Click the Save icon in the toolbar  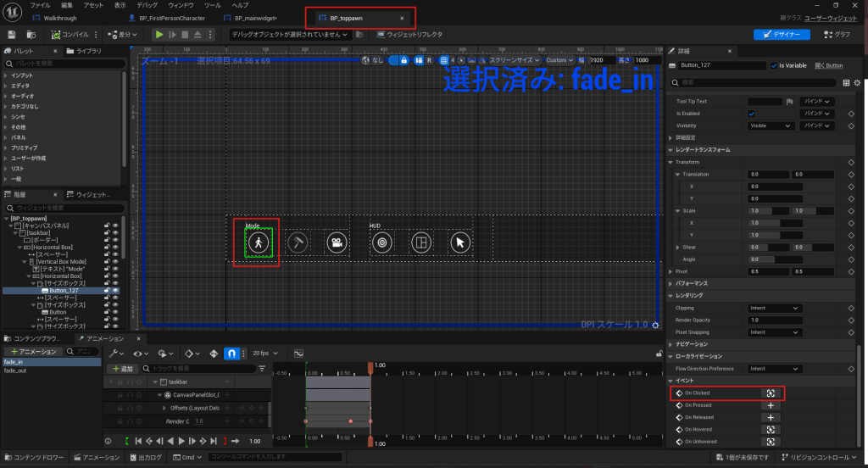tap(12, 35)
